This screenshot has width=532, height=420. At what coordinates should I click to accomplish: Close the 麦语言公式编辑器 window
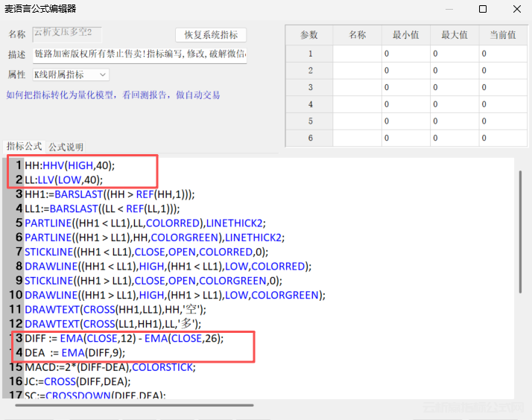(x=516, y=9)
